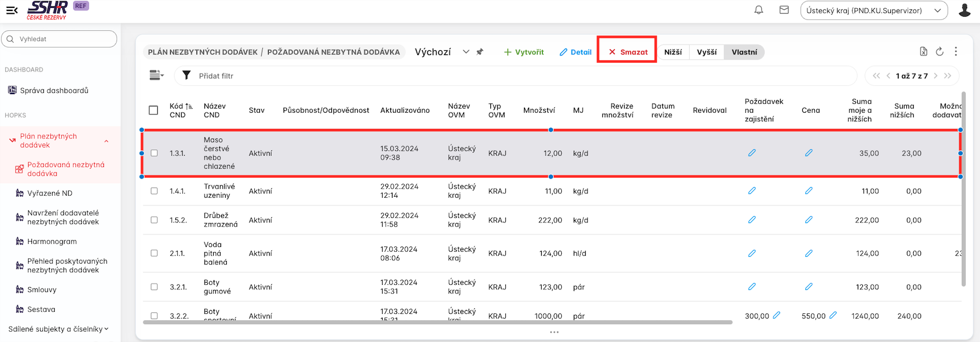The image size is (980, 342).
Task: Open the three-dot more options menu
Action: pos(956,51)
